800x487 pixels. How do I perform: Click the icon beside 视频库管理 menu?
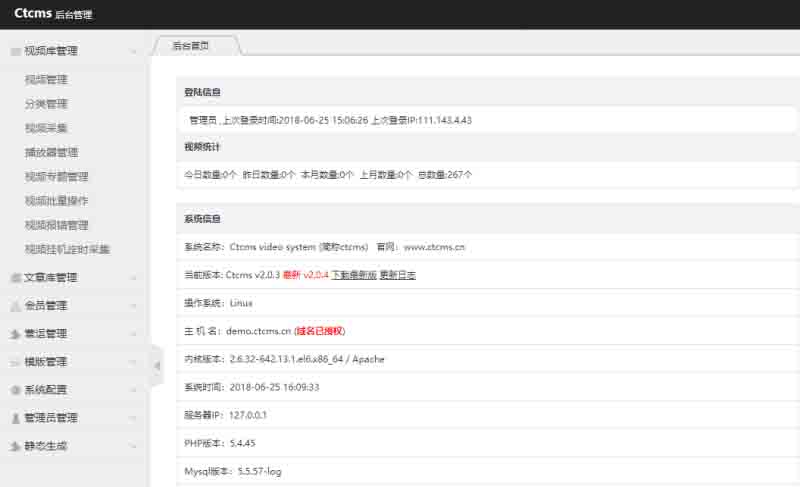tap(15, 51)
